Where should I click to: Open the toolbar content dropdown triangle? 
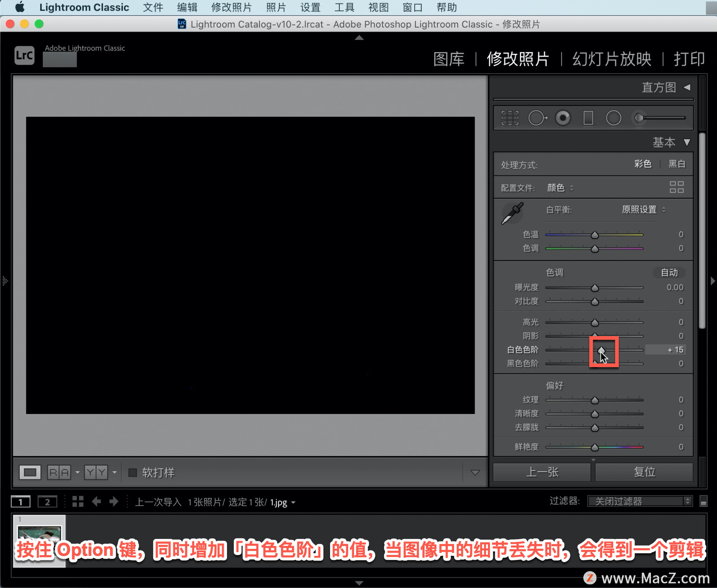pyautogui.click(x=475, y=473)
